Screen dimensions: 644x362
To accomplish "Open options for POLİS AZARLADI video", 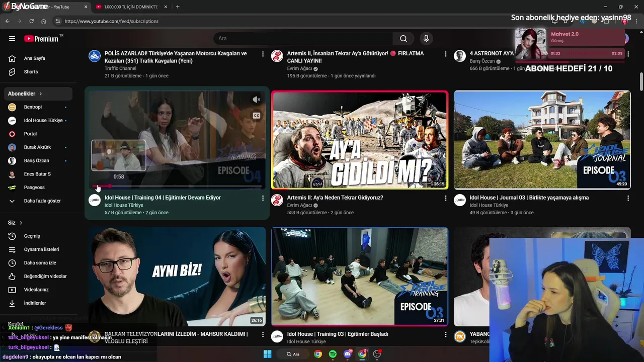I will point(263,54).
